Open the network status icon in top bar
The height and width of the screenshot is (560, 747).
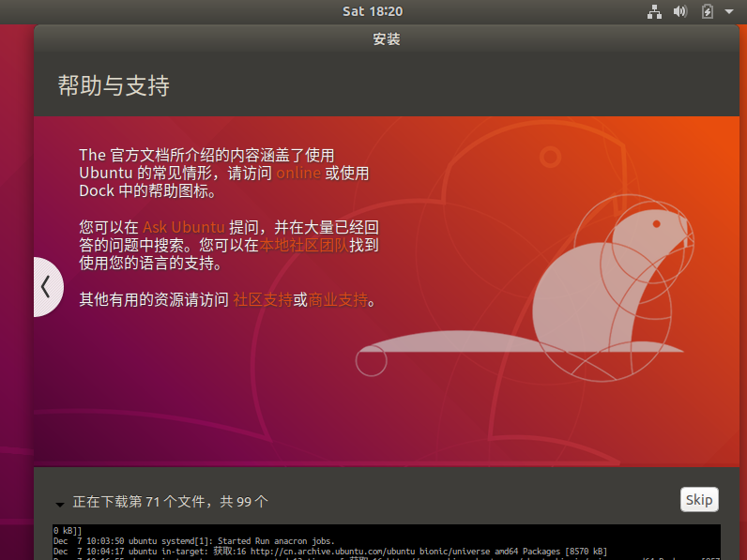(654, 11)
